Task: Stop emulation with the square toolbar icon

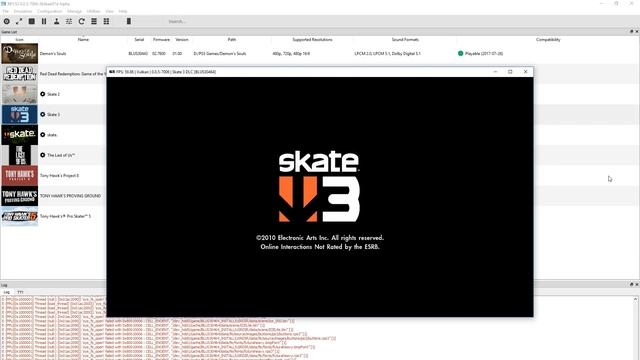Action: 31,21
